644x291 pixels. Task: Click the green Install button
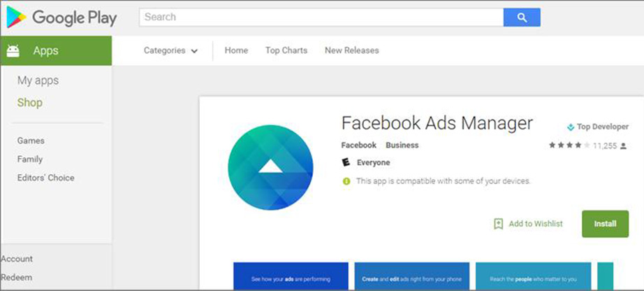(605, 224)
